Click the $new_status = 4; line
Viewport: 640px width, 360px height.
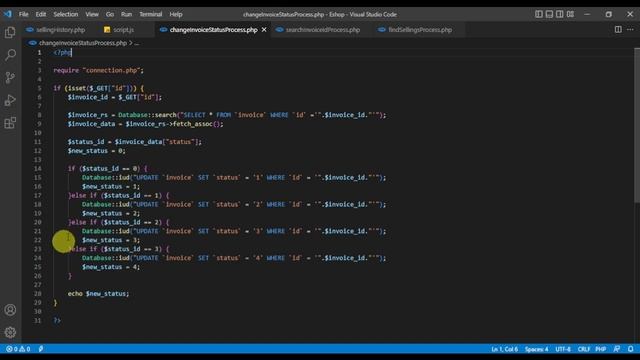click(x=111, y=267)
